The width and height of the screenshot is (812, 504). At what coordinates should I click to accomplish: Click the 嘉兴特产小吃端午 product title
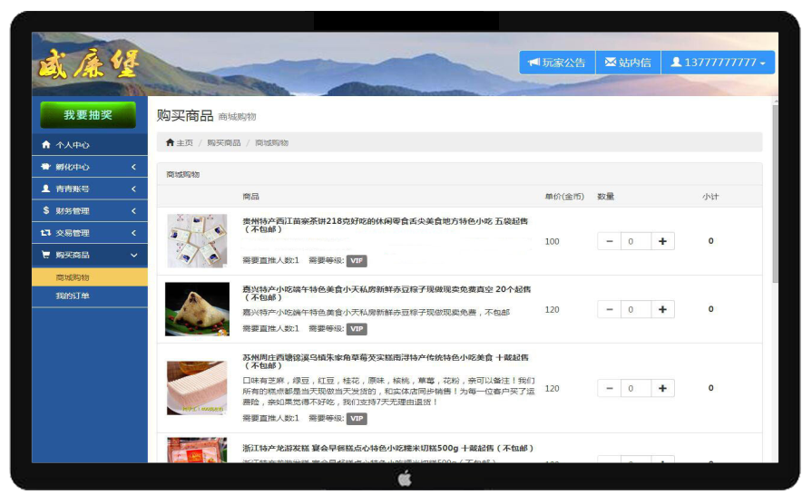tap(386, 294)
